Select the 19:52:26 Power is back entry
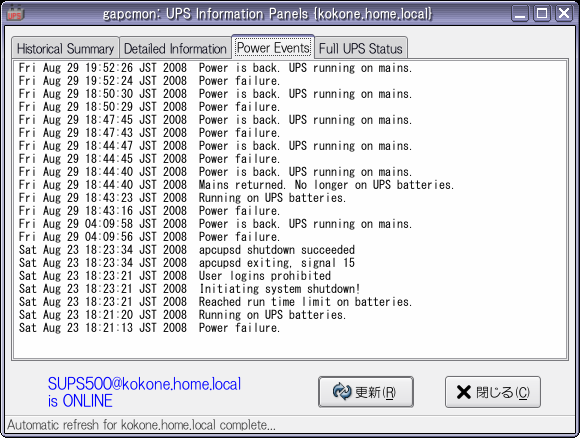Viewport: 580px width, 438px height. click(215, 68)
